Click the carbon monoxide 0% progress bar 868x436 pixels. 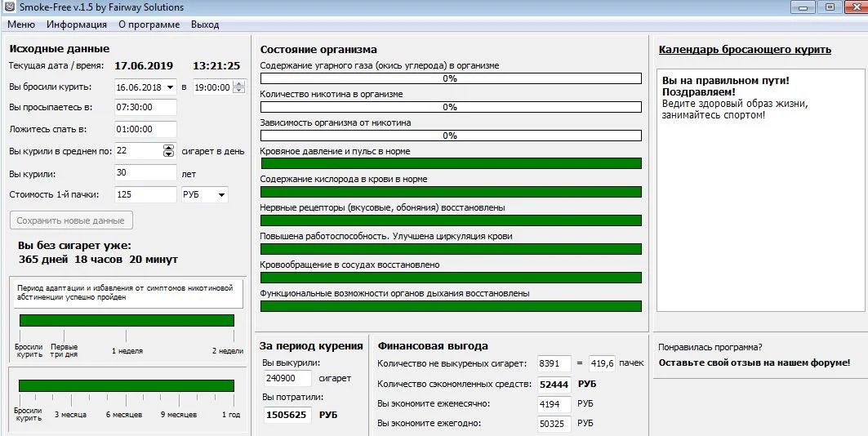[x=451, y=79]
